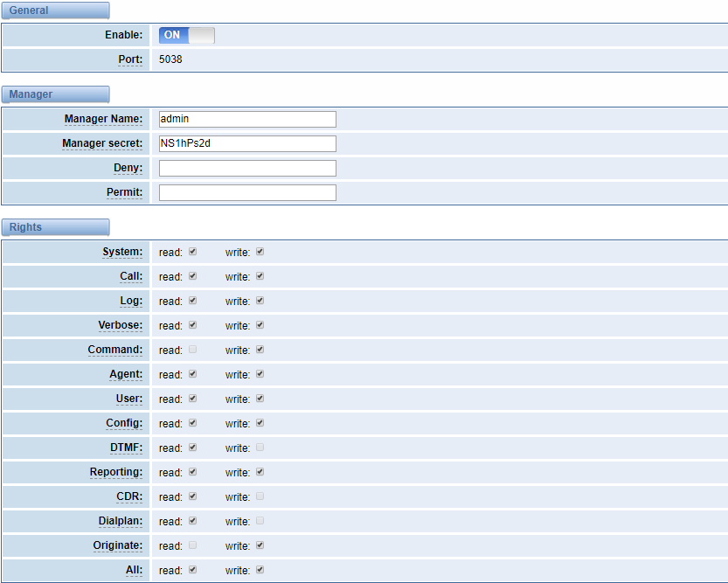Image resolution: width=728 pixels, height=583 pixels.
Task: Uncheck User read checkbox
Action: pyautogui.click(x=192, y=399)
